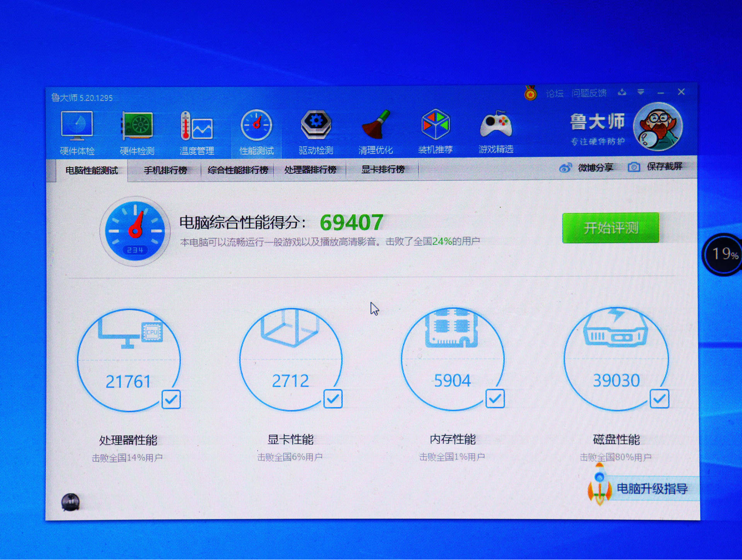Click 击败全国14%用户 text
Image resolution: width=742 pixels, height=560 pixels.
[x=127, y=458]
